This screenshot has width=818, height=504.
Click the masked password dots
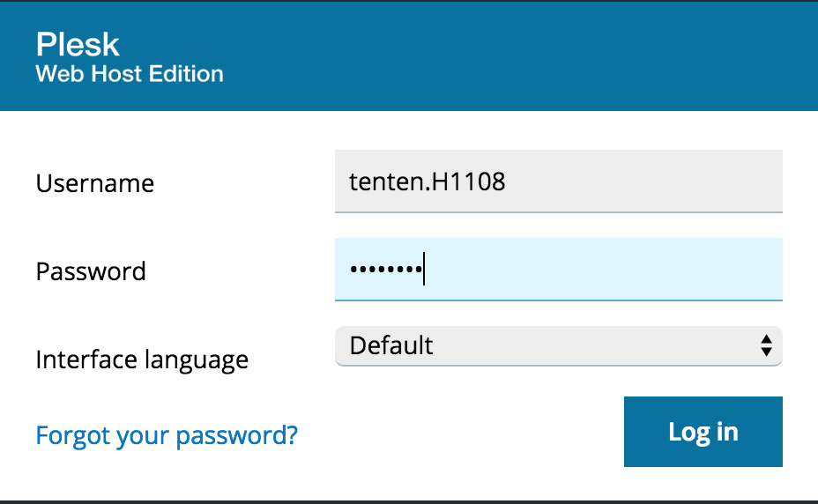click(386, 270)
